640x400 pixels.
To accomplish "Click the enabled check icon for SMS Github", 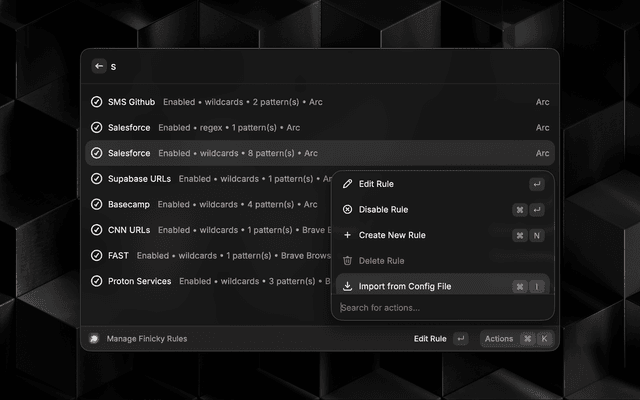I will click(96, 102).
